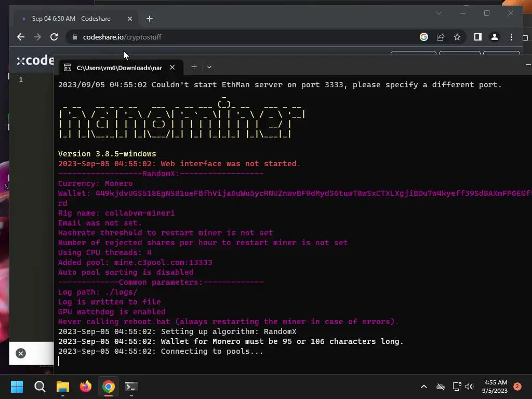Click 'Version 3.8.5-windows' text in terminal
Image resolution: width=532 pixels, height=399 pixels.
[x=107, y=154]
